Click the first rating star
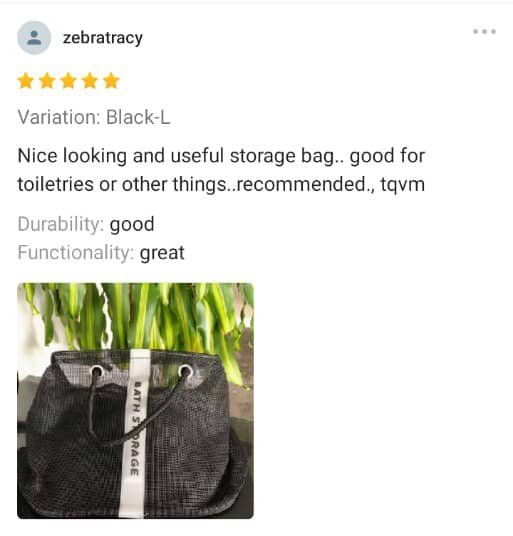The width and height of the screenshot is (513, 536). 26,81
